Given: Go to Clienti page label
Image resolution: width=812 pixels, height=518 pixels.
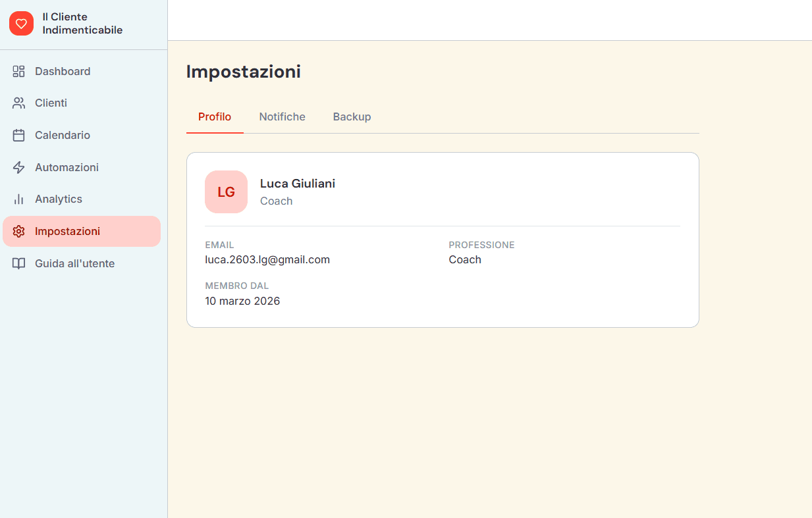Looking at the screenshot, I should pos(51,103).
